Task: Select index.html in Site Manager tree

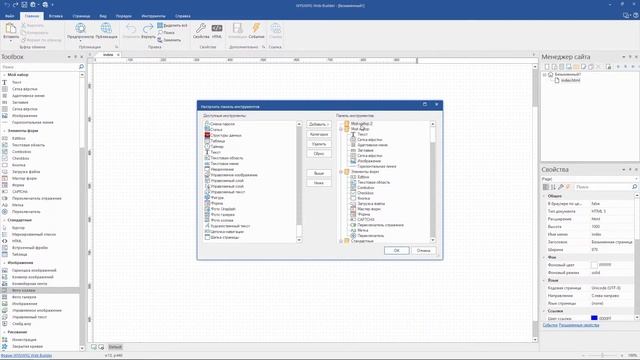Action: coord(570,80)
